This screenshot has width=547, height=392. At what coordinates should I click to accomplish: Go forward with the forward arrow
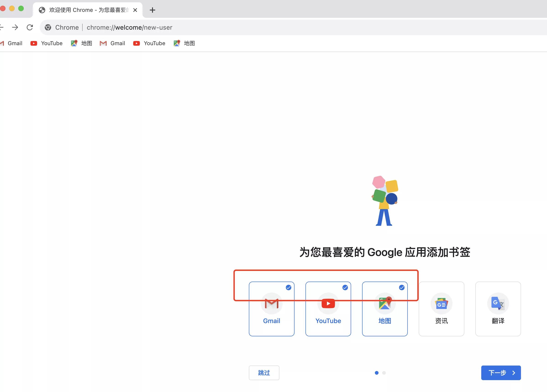(x=15, y=27)
